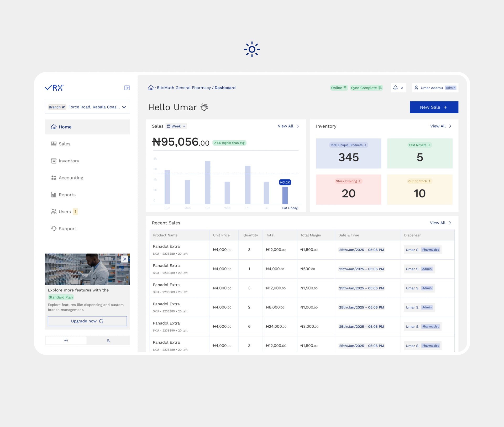This screenshot has width=504, height=427.
Task: Click Upgrade now in the promo card
Action: point(87,321)
